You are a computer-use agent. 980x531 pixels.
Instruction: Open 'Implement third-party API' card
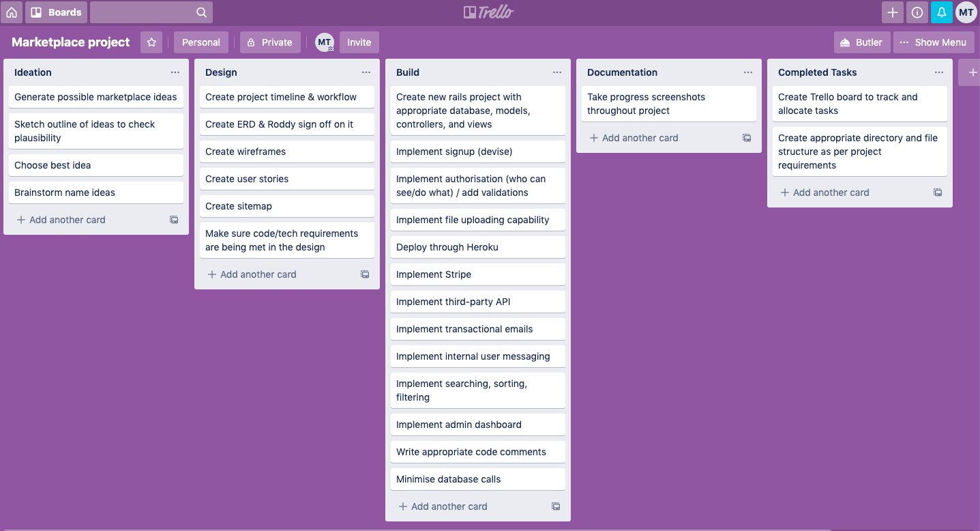(x=478, y=302)
